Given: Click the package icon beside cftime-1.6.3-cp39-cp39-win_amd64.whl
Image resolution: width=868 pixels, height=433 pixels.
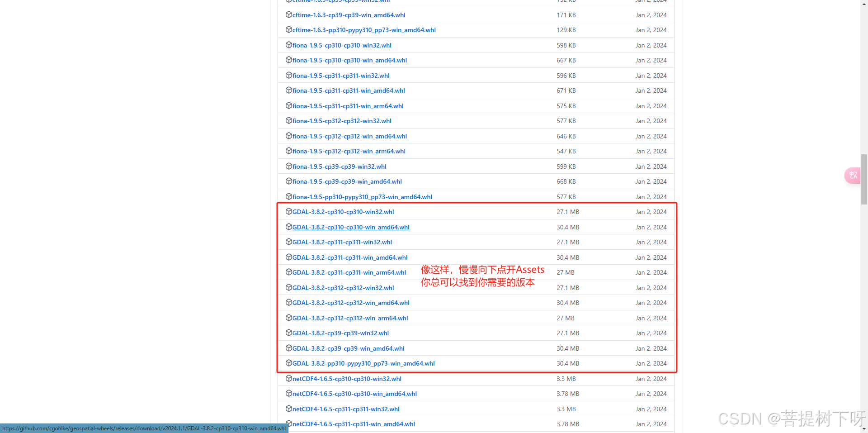Looking at the screenshot, I should (x=288, y=14).
